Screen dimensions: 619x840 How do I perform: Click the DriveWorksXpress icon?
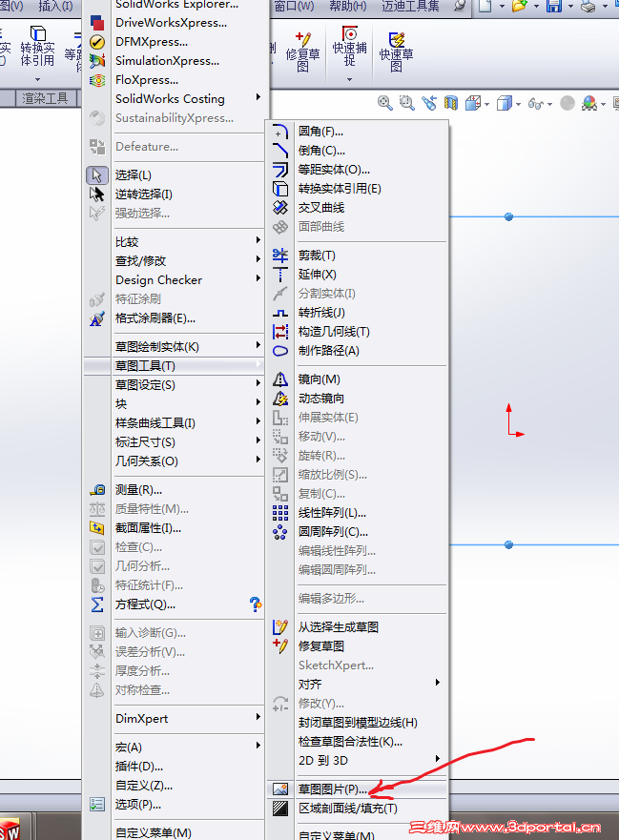(x=97, y=23)
